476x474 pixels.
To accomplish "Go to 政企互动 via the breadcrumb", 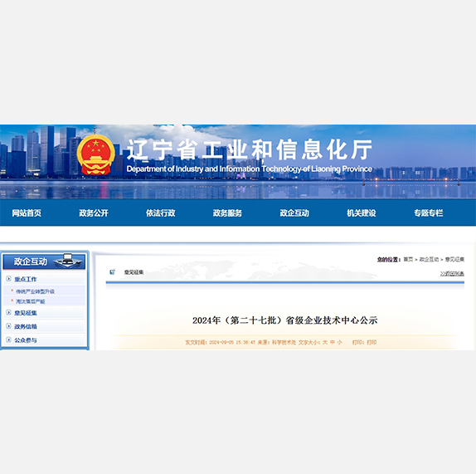I will (x=429, y=259).
